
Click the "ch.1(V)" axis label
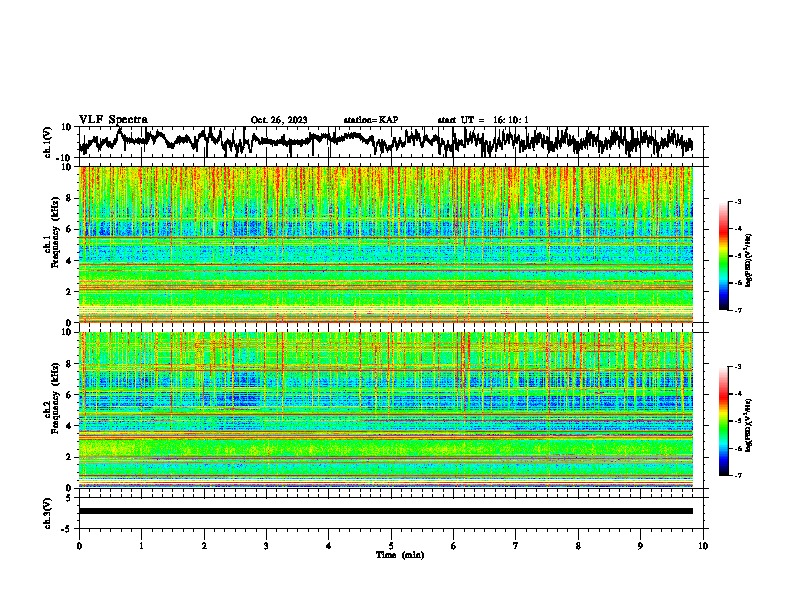coord(48,142)
